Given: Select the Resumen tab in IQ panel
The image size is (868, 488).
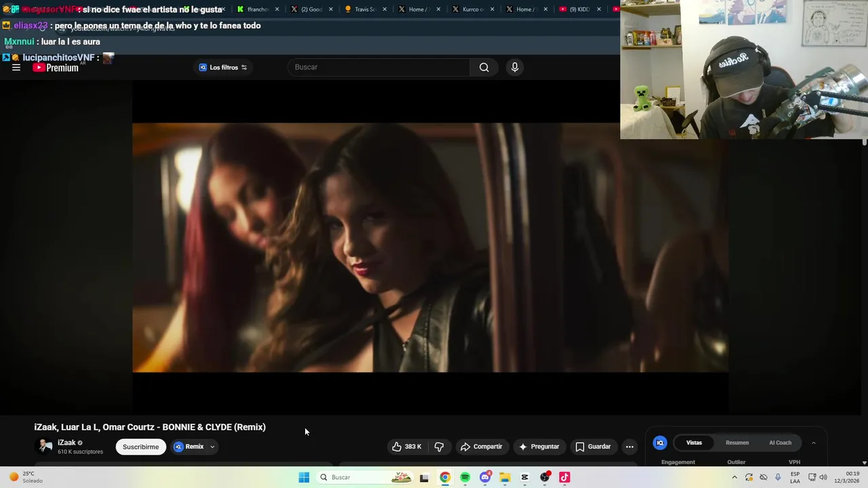Looking at the screenshot, I should (737, 443).
